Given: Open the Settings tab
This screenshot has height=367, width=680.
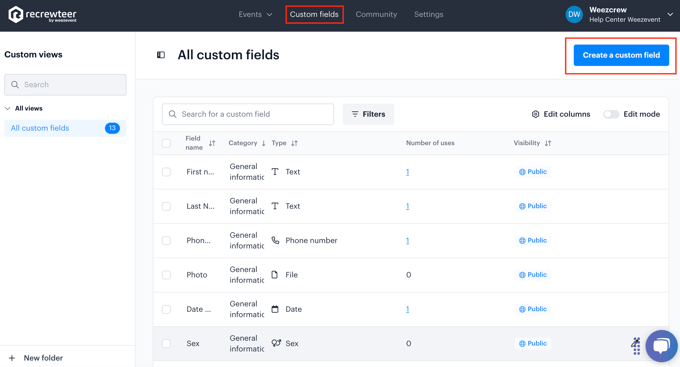Looking at the screenshot, I should (428, 14).
